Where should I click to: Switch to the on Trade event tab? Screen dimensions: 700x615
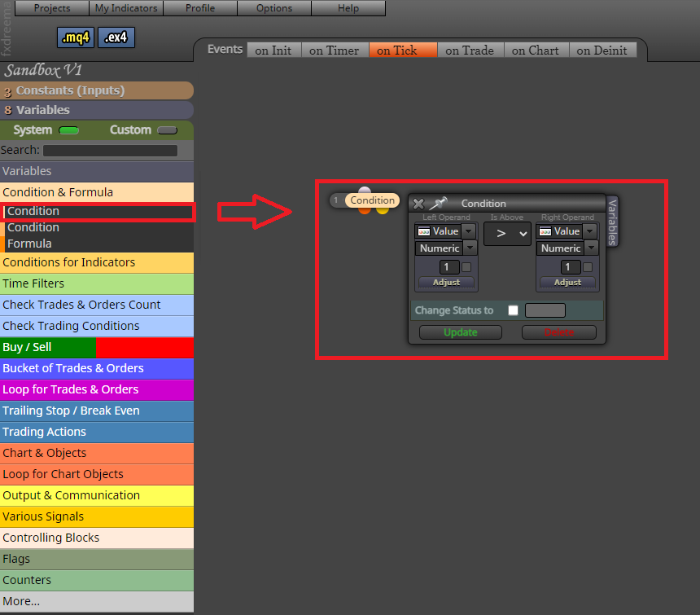pos(470,51)
